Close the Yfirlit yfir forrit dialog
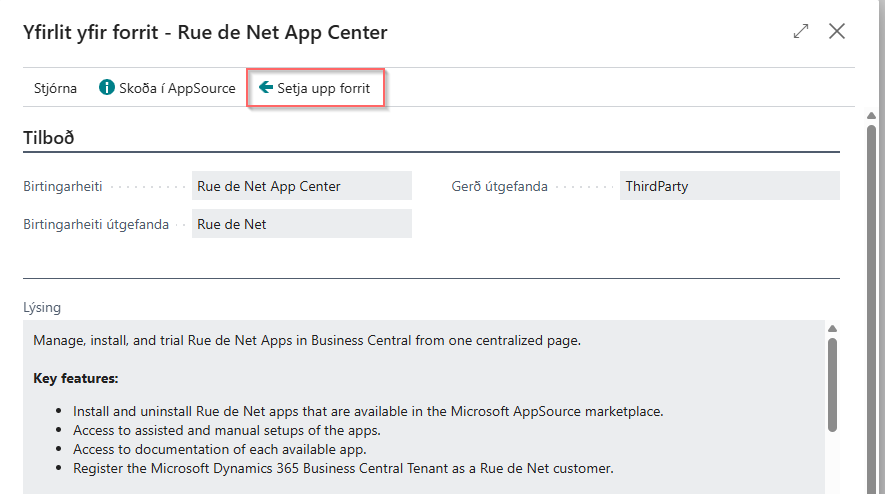885x494 pixels. click(x=837, y=31)
